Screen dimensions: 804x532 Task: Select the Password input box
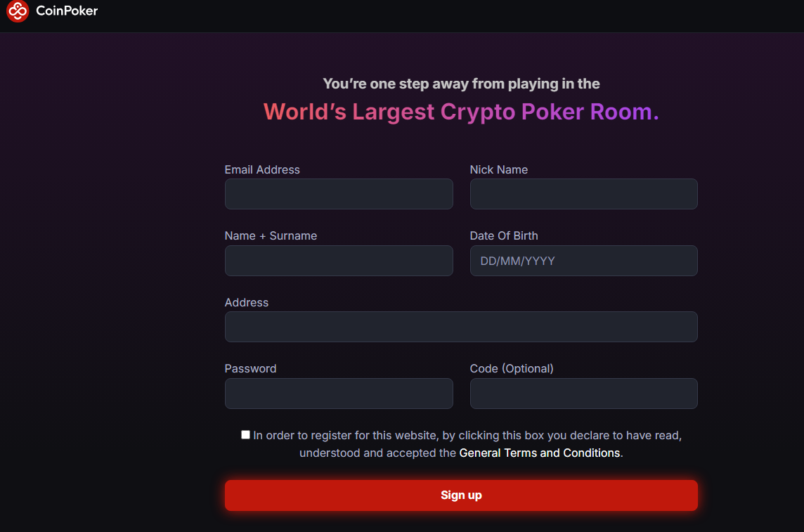click(339, 393)
